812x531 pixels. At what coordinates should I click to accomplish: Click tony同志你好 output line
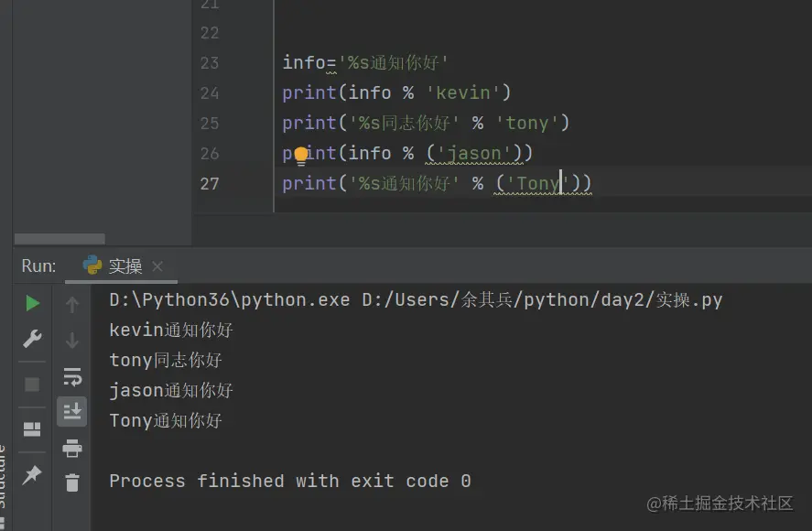tap(166, 360)
